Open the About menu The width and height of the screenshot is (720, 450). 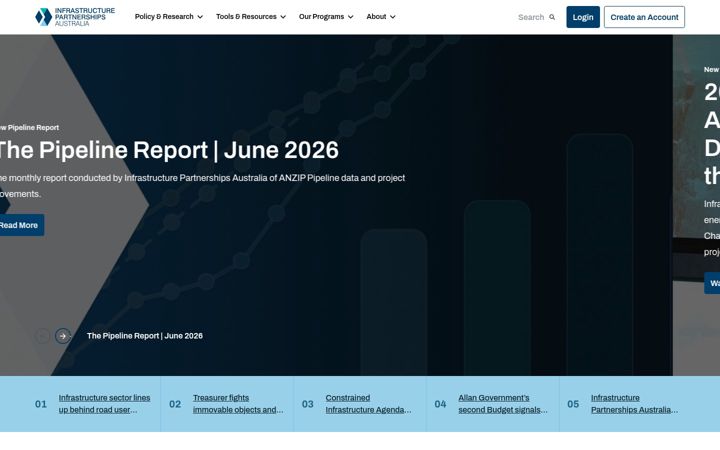click(381, 17)
